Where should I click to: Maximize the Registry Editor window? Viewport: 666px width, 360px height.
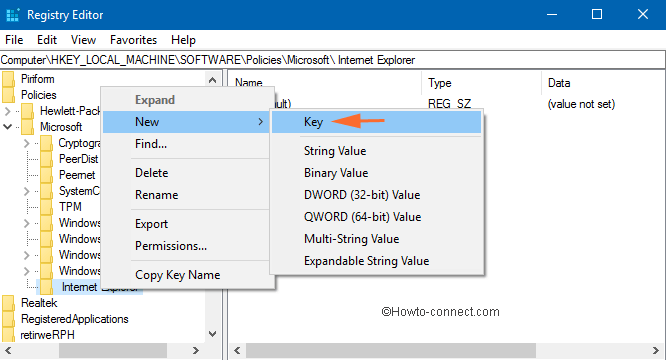coord(597,14)
